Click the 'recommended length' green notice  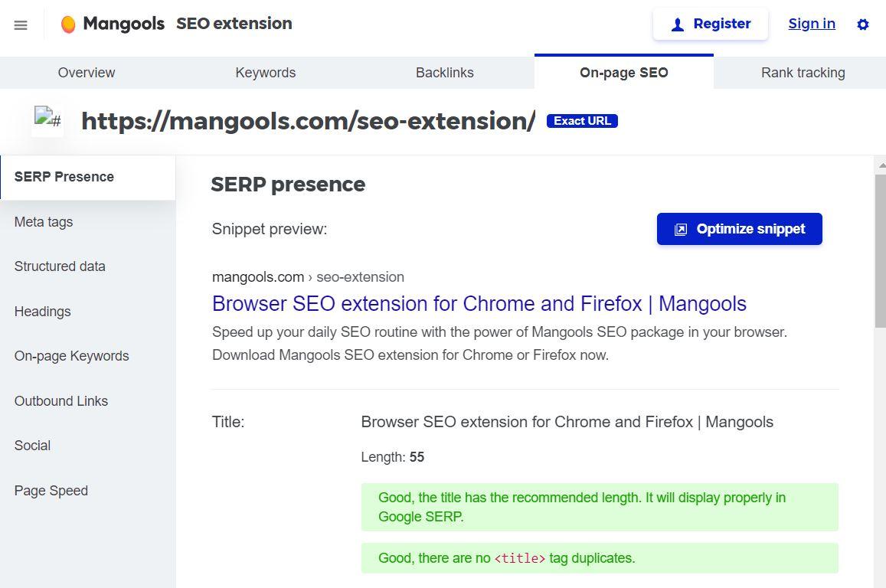coord(600,507)
